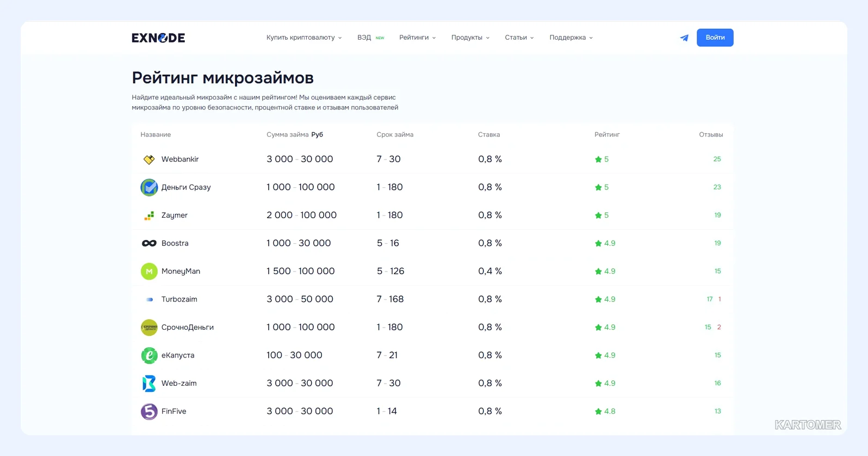868x456 pixels.
Task: Click the 0,4 % rate for MoneyMan
Action: click(490, 271)
